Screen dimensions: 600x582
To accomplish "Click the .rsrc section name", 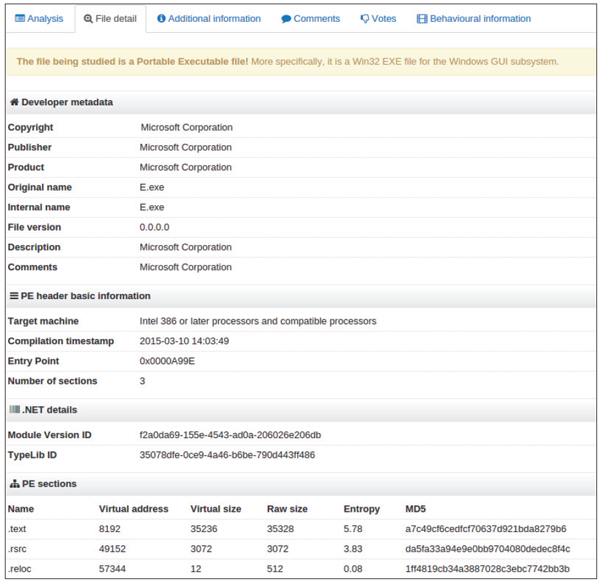I will click(x=17, y=549).
